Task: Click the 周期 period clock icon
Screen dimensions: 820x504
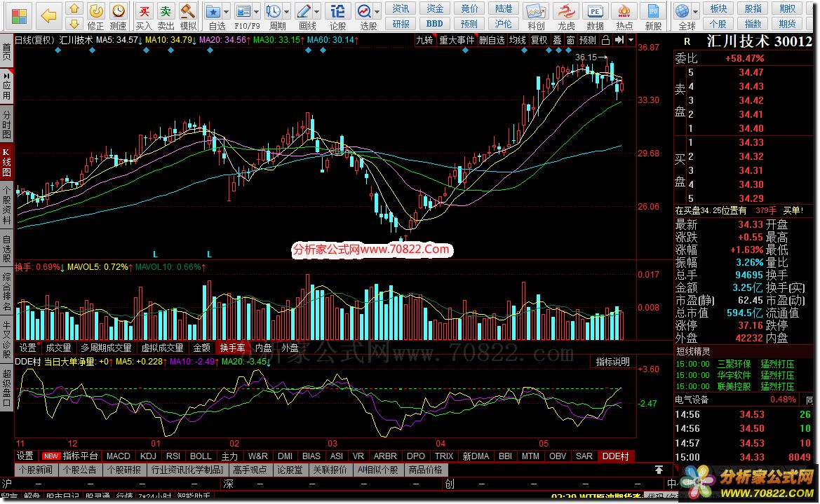Action: click(x=273, y=11)
